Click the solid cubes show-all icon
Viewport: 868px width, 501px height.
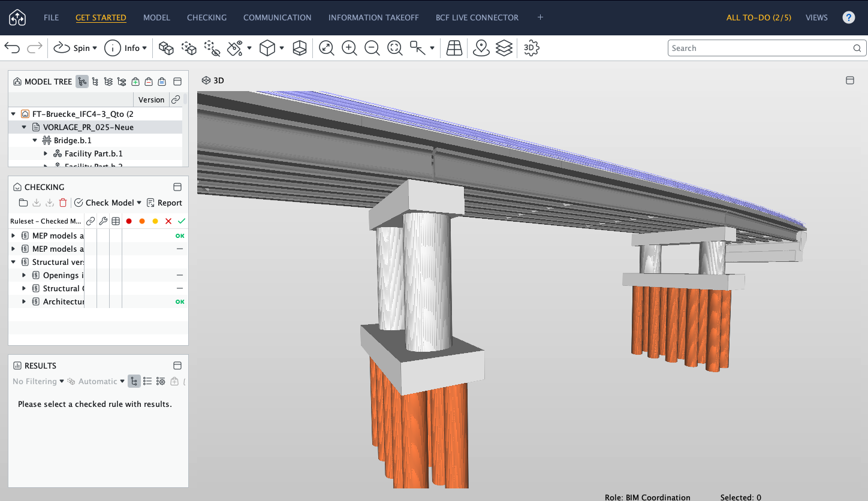pos(166,48)
